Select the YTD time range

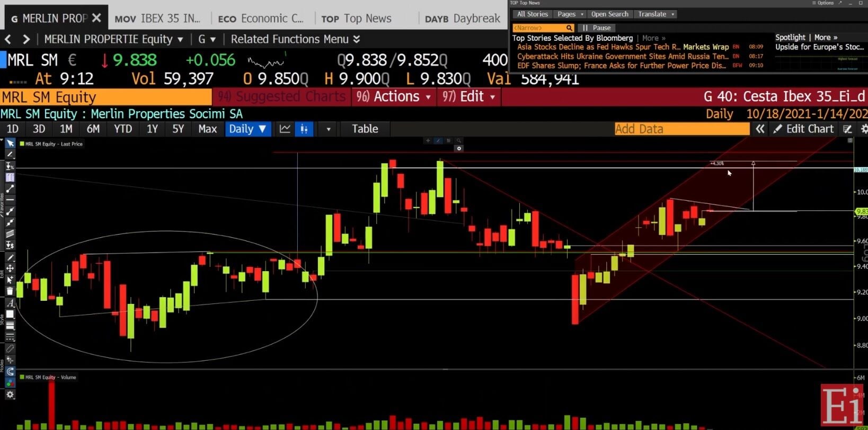click(123, 129)
